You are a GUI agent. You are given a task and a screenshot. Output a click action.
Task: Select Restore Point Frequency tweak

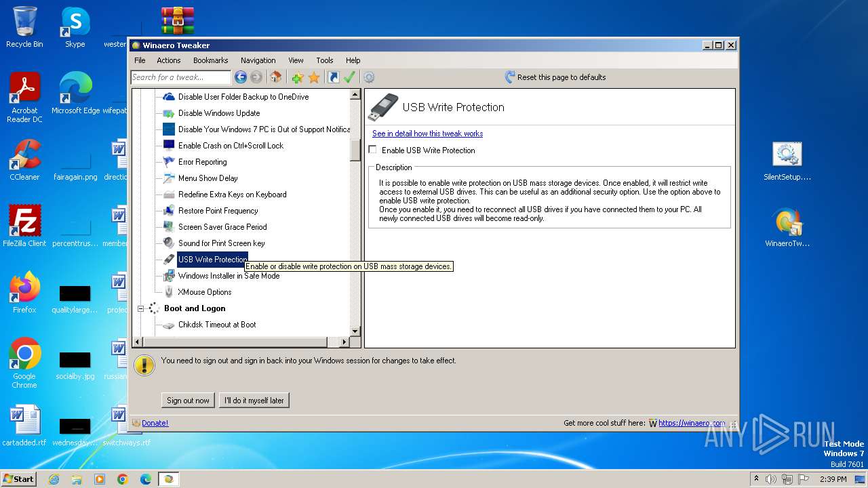[x=218, y=211]
